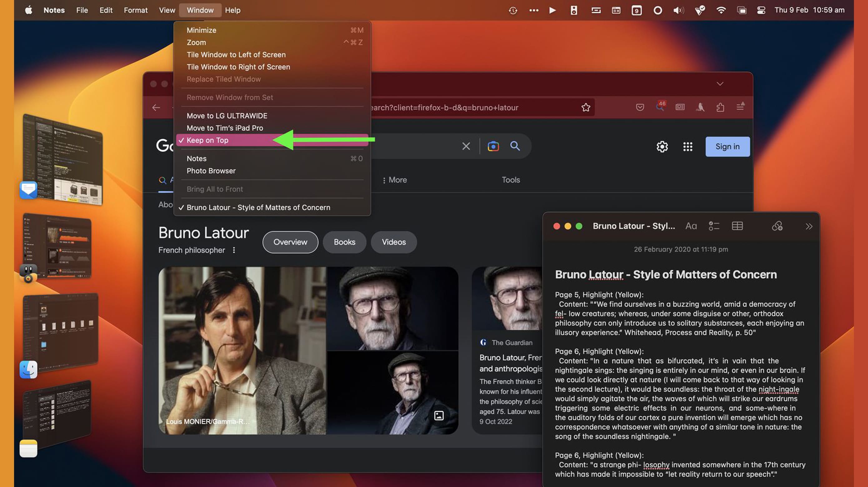This screenshot has width=868, height=487.
Task: Insert a table in the note
Action: (737, 226)
